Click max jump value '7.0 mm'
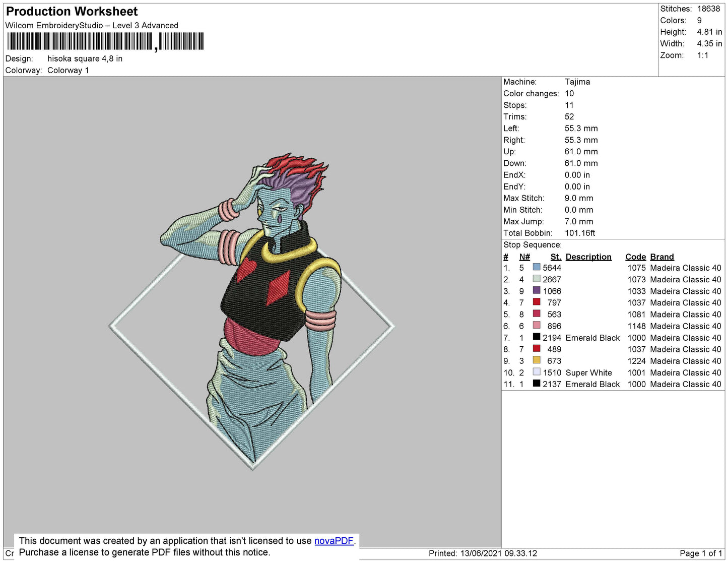 pyautogui.click(x=579, y=221)
